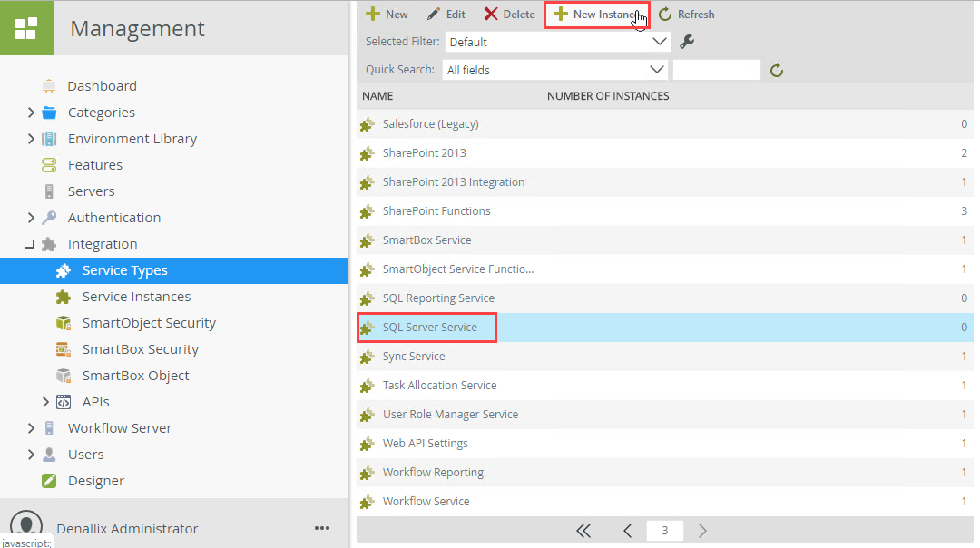Viewport: 980px width, 548px height.
Task: Click the SharePoint 2013 puzzle icon
Action: (367, 153)
